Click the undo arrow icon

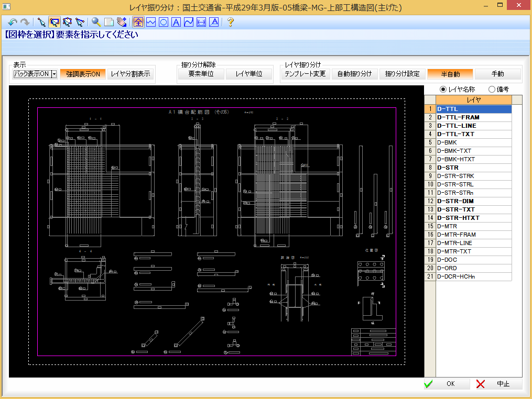point(13,23)
